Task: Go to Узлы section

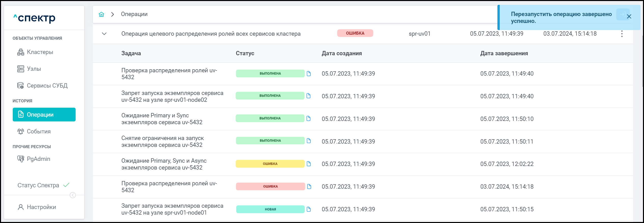Action: pyautogui.click(x=34, y=69)
